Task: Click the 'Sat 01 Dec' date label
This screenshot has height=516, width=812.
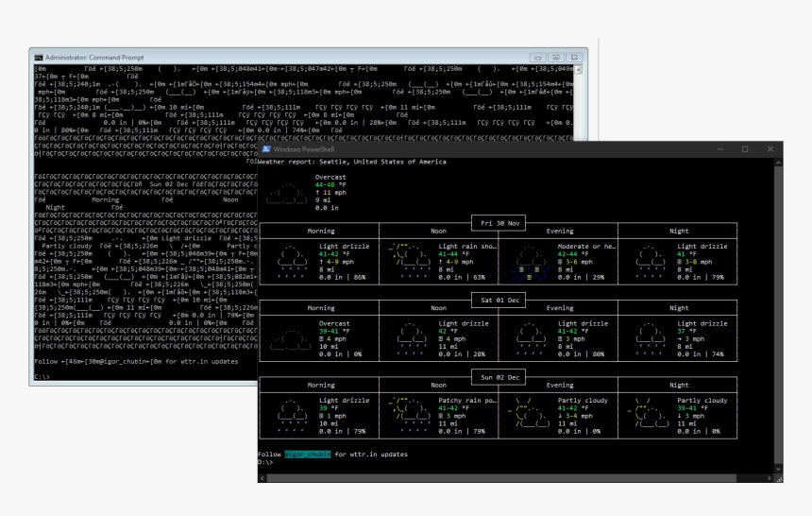Action: click(x=499, y=301)
